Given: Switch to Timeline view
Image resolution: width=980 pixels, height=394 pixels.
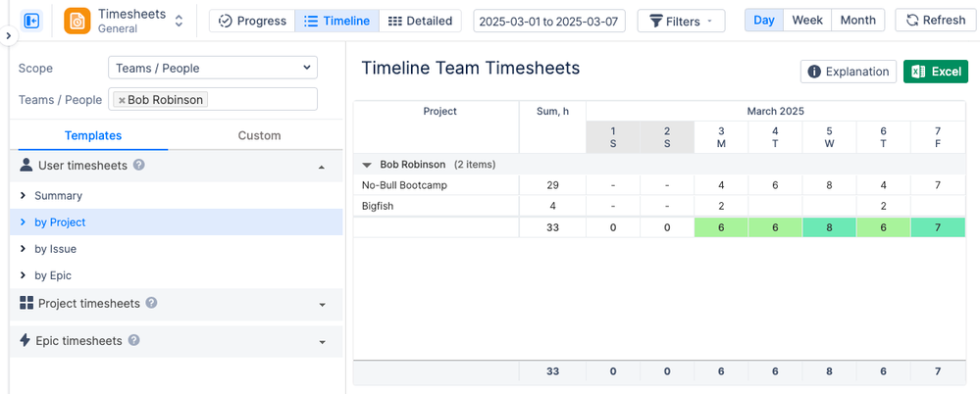Looking at the screenshot, I should pyautogui.click(x=336, y=21).
